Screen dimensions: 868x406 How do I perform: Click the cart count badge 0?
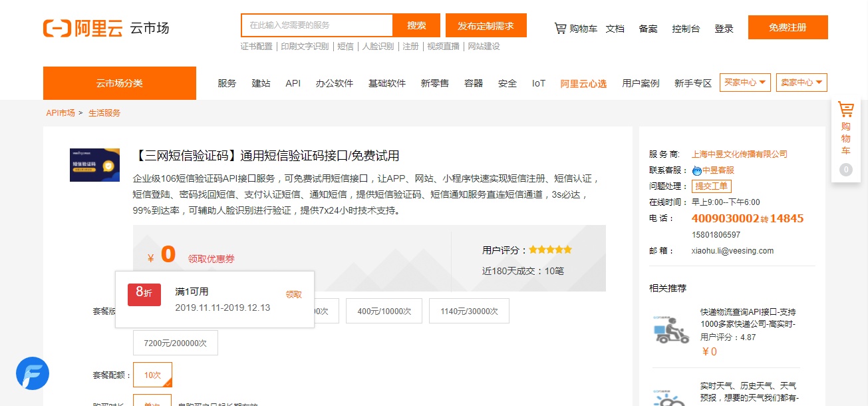[846, 170]
